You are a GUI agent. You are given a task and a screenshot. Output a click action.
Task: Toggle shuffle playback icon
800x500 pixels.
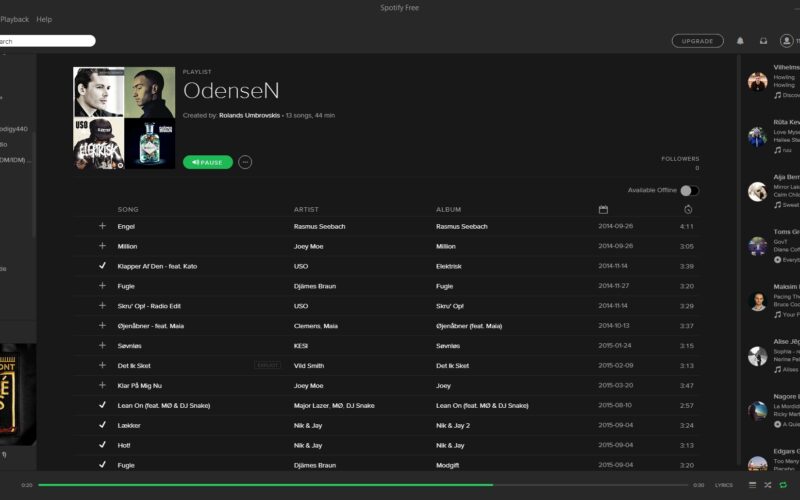click(767, 485)
